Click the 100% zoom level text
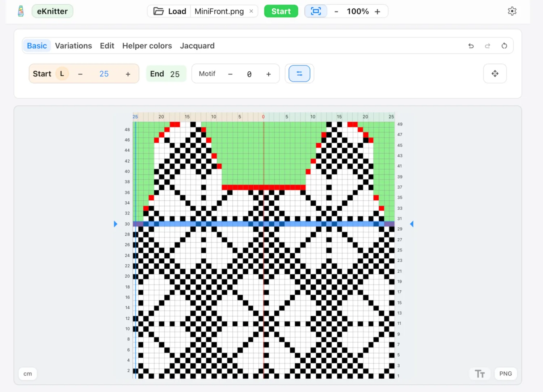Screen dimensions: 543x392 [x=358, y=12]
